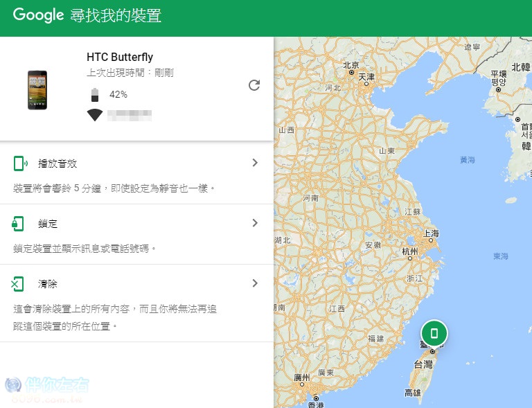Click 裝置將會響鈴 5 分鐘 description
This screenshot has width=532, height=408.
click(x=114, y=188)
